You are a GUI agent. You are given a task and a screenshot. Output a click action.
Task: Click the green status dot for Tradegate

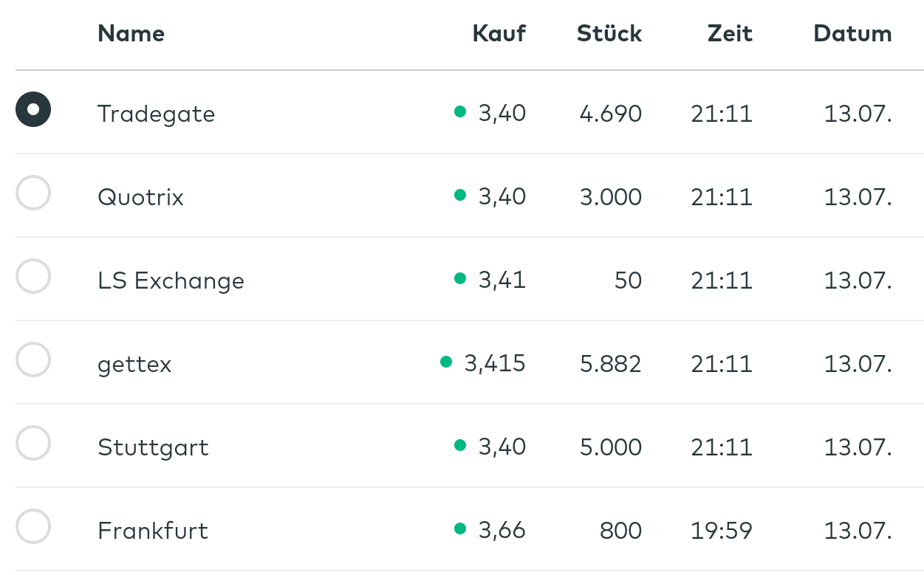coord(460,112)
